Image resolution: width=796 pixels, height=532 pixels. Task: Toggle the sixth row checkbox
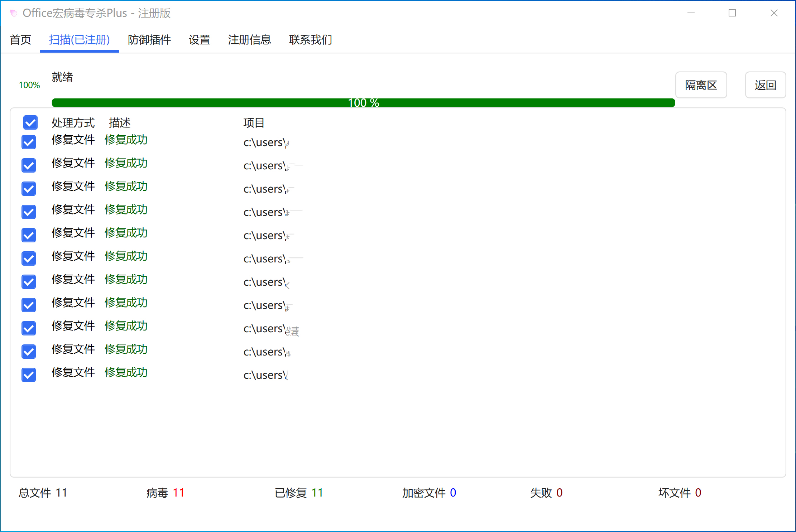[x=29, y=258]
